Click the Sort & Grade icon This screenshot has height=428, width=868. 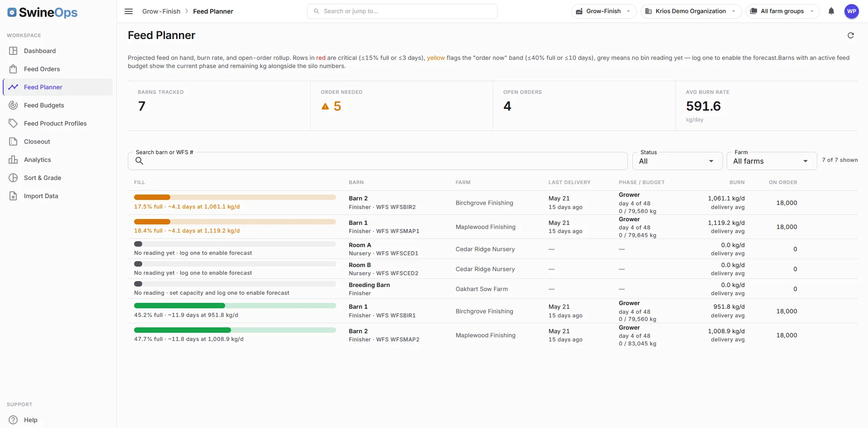[13, 178]
